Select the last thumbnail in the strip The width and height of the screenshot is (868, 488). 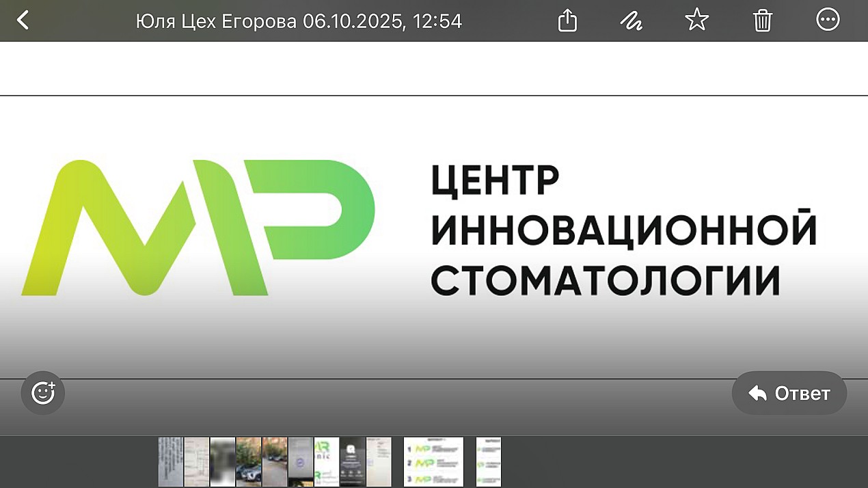(x=488, y=462)
